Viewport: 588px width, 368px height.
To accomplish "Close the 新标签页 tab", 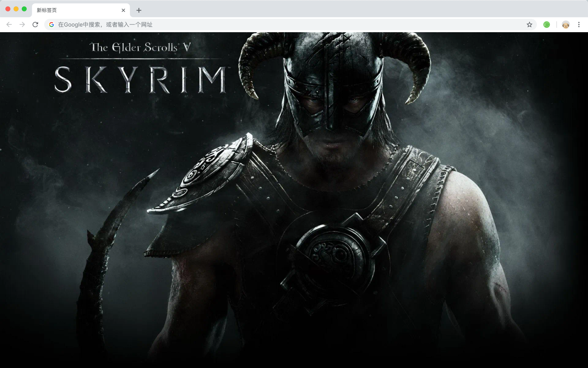I will [x=123, y=10].
